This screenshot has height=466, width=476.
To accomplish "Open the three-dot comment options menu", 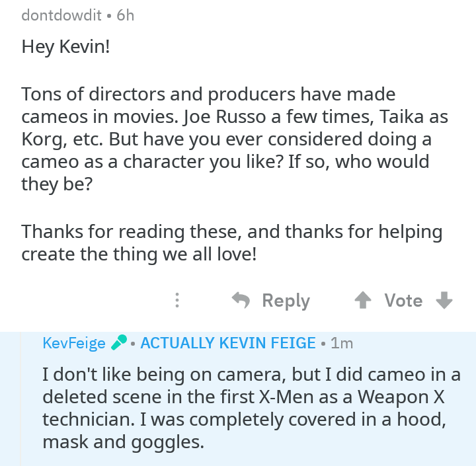I will click(x=177, y=301).
